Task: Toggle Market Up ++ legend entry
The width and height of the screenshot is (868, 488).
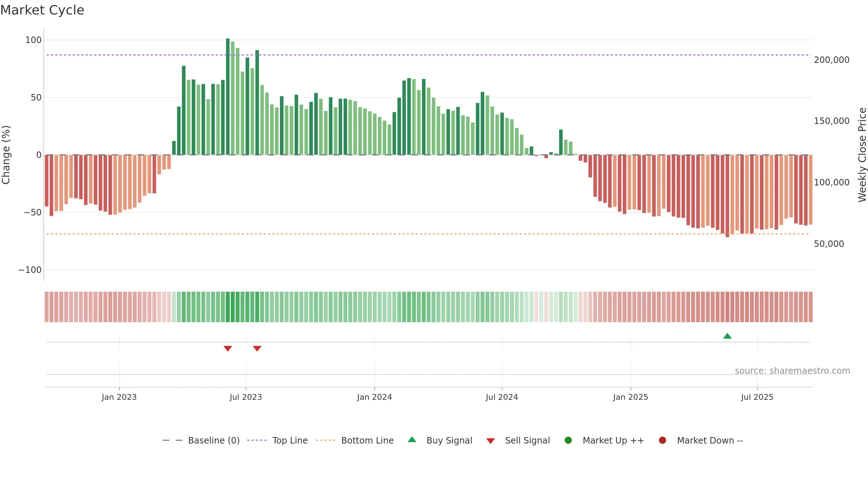Action: click(x=604, y=440)
